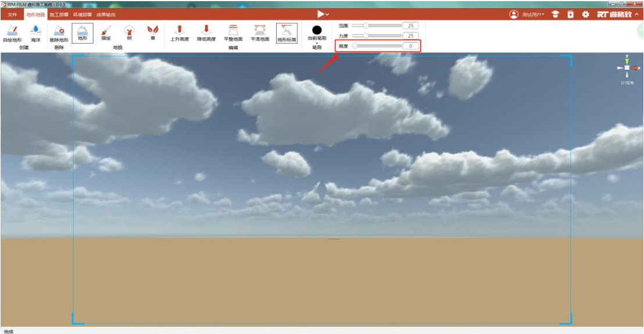Choose the 平整地面 flatten ground tool

(233, 34)
